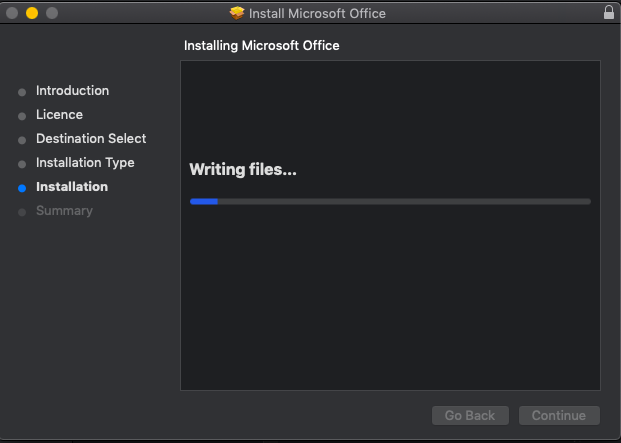Select the Introduction step label
The height and width of the screenshot is (443, 621).
point(72,91)
